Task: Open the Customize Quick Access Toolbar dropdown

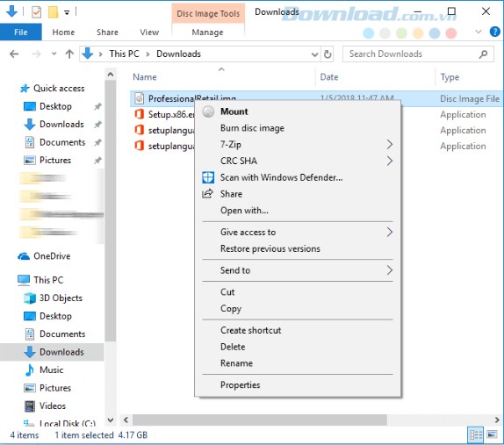Action: [67, 12]
